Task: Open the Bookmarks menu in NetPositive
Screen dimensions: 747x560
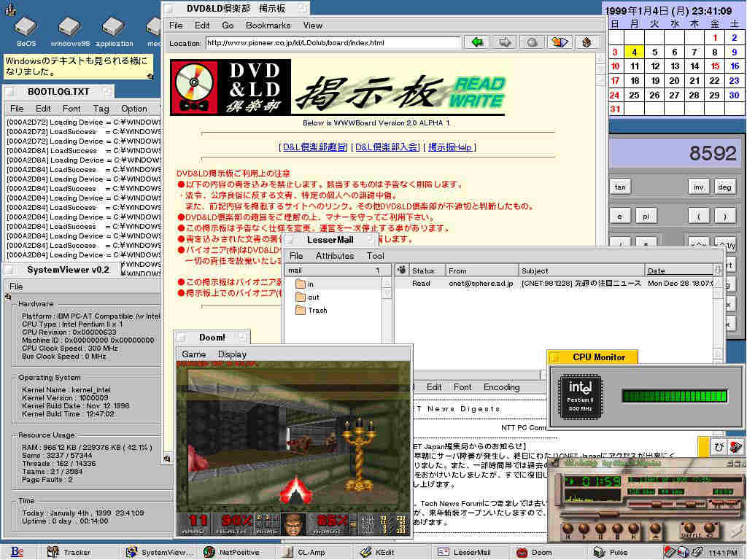Action: [268, 26]
